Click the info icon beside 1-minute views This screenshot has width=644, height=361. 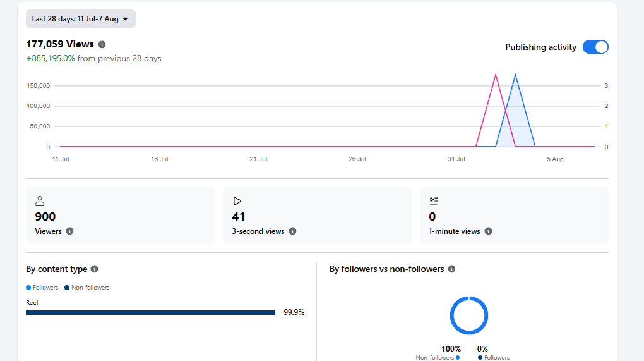(488, 231)
